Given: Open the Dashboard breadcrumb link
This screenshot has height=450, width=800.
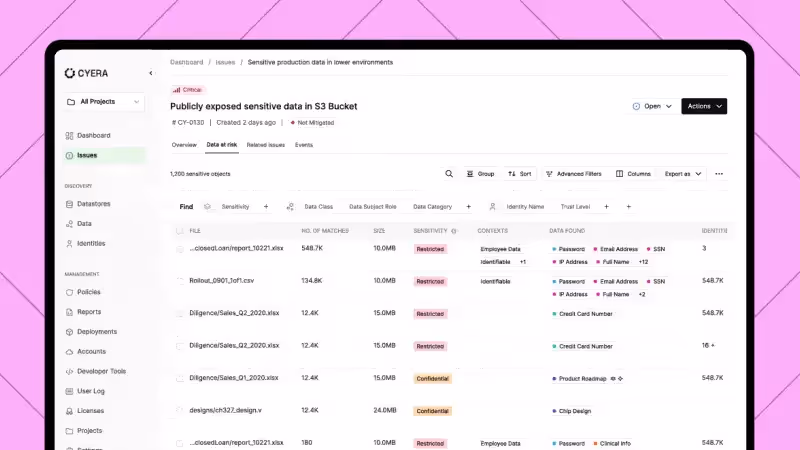Looking at the screenshot, I should [x=186, y=62].
